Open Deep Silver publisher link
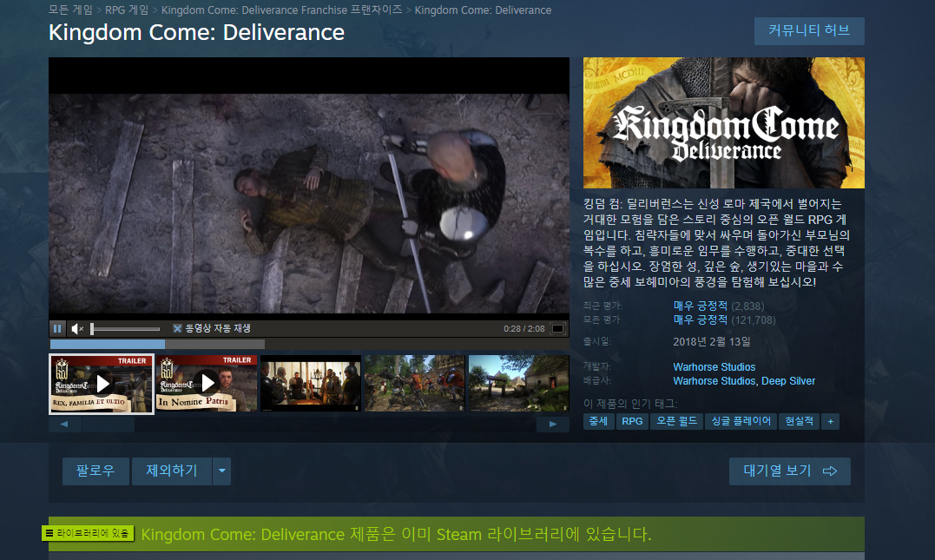Viewport: 935px width, 560px height. pyautogui.click(x=788, y=381)
